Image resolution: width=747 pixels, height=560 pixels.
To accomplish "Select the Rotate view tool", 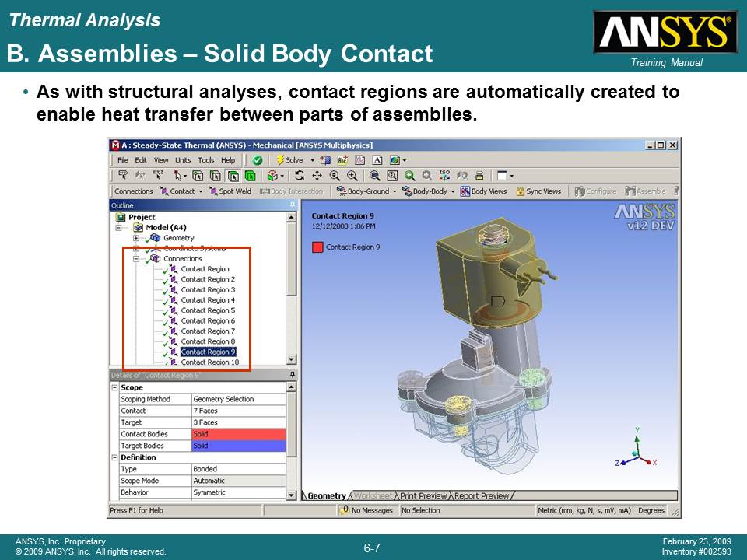I will pyautogui.click(x=299, y=177).
